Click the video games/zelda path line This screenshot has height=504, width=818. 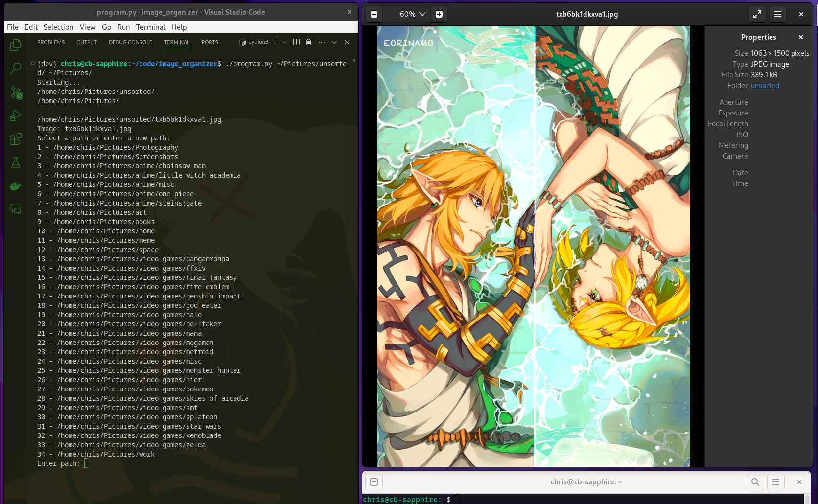[121, 445]
